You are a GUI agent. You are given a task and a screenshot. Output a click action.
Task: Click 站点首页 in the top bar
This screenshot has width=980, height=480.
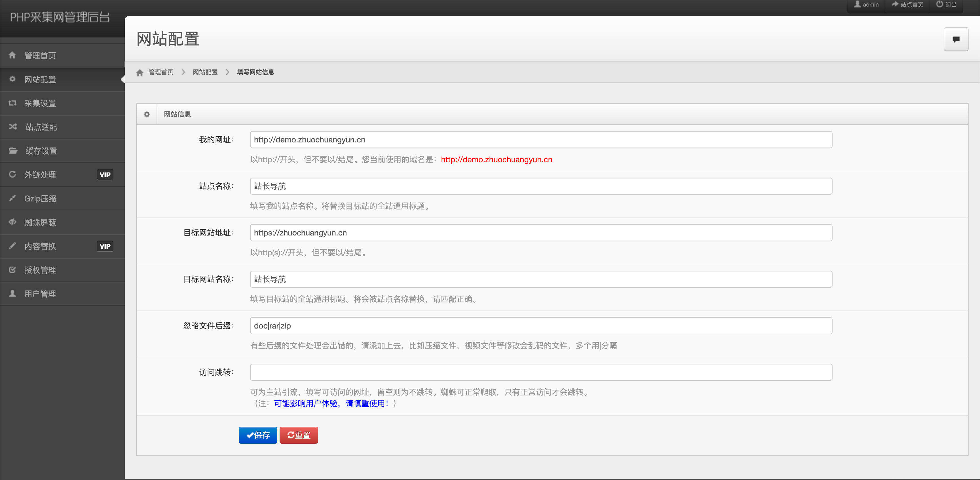907,5
